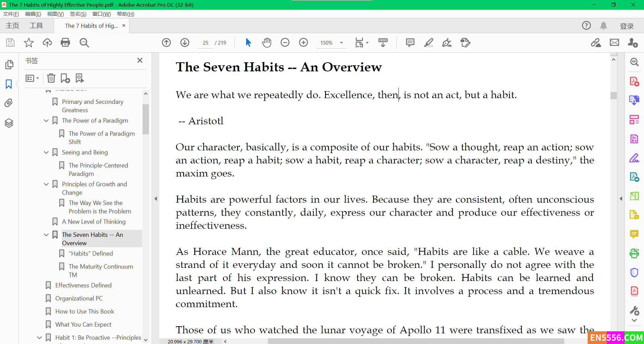Viewport: 644px width, 344px height.
Task: Open the Sign document tool
Action: coord(447,43)
